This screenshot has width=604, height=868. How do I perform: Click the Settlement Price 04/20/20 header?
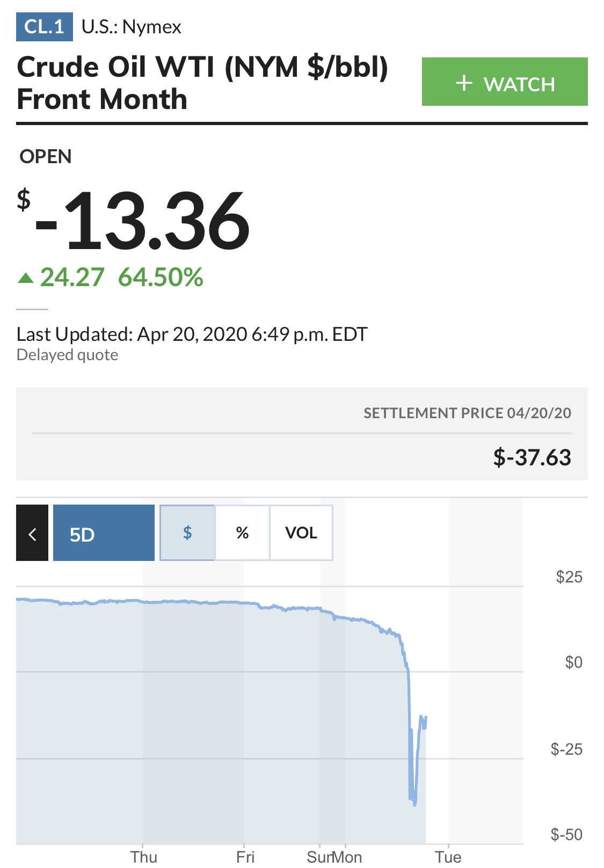[467, 413]
